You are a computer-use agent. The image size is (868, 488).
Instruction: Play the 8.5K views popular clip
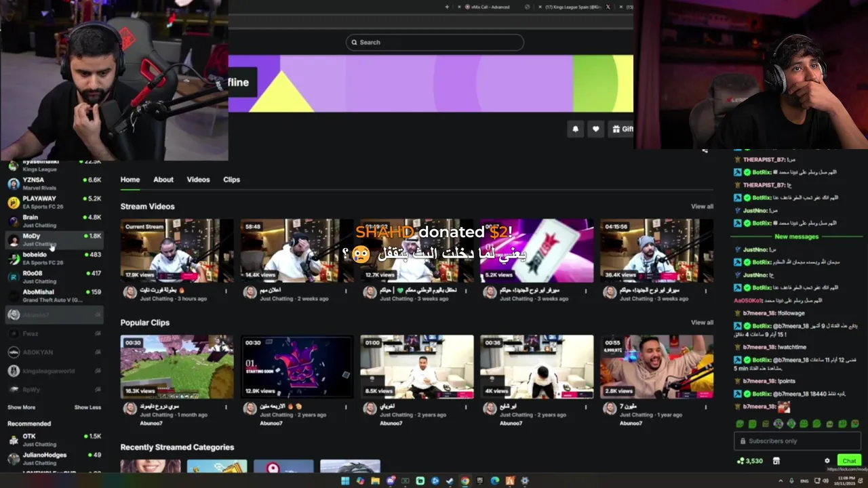tap(417, 367)
